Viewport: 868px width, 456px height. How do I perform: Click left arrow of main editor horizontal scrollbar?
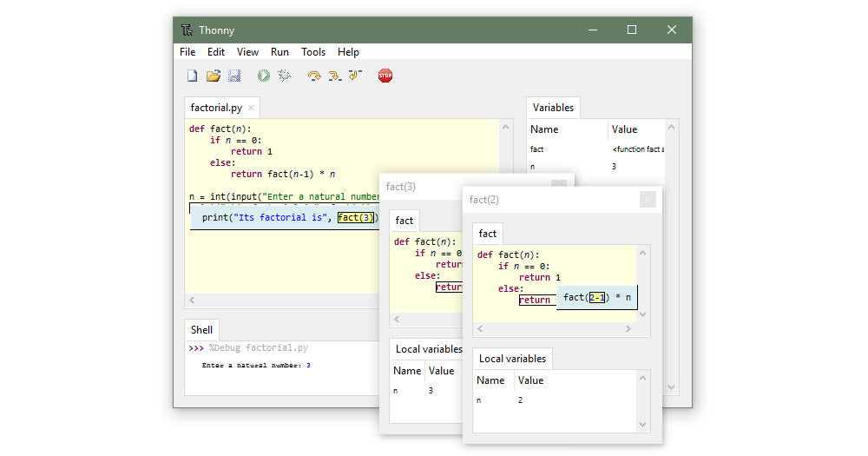click(x=192, y=300)
